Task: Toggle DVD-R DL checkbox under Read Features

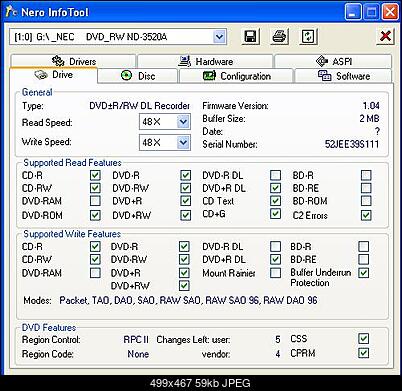Action: click(x=275, y=175)
